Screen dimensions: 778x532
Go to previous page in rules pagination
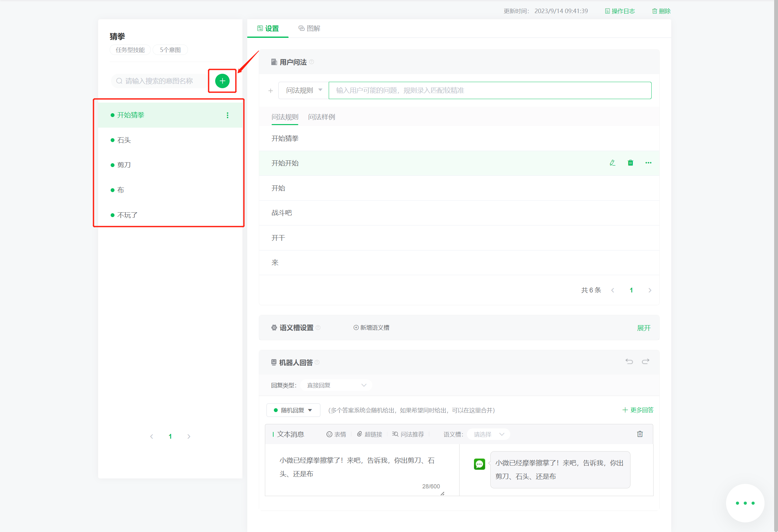[613, 290]
